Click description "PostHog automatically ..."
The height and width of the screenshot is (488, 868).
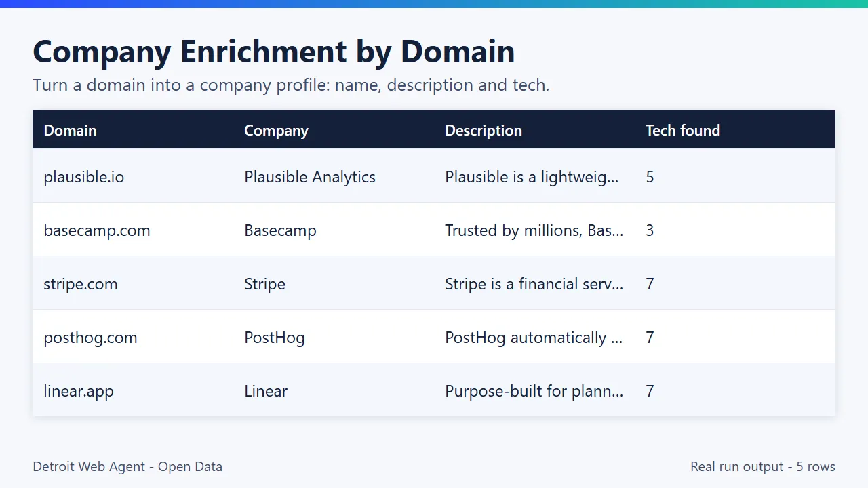pyautogui.click(x=534, y=338)
